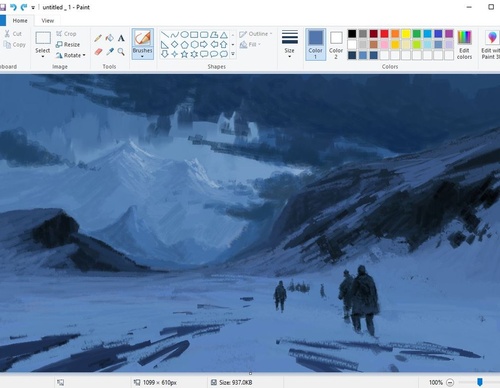This screenshot has height=388, width=500.
Task: Choose the Line shape
Action: (165, 35)
